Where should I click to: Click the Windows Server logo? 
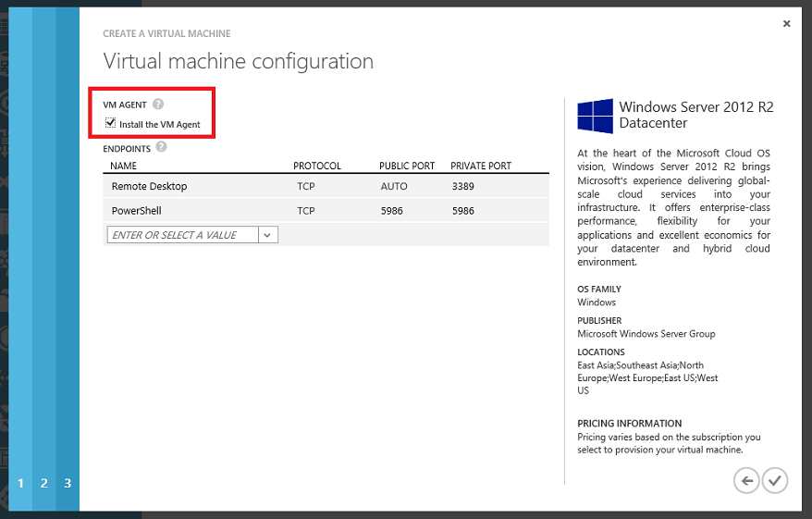[595, 117]
